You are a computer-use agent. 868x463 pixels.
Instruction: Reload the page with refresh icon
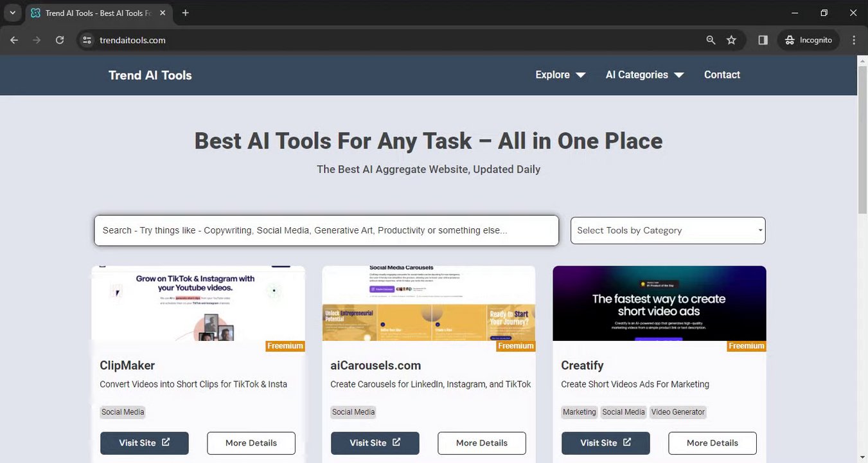click(60, 40)
